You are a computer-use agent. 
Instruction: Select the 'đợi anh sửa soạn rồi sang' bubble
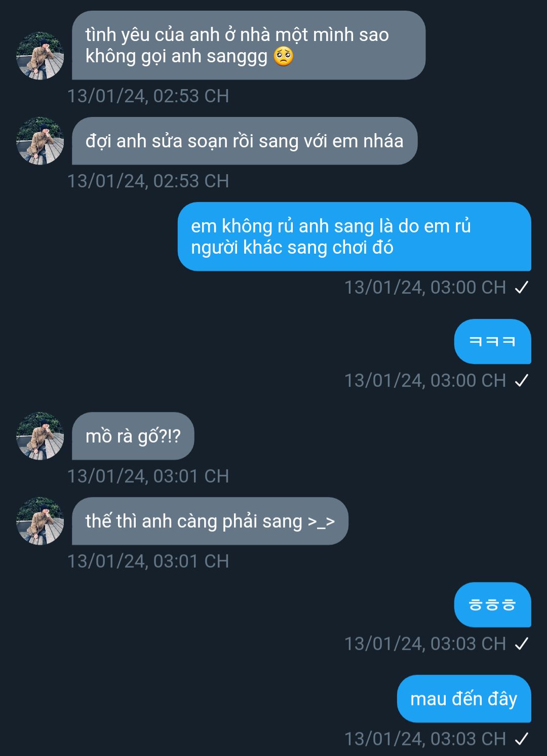pos(245,141)
